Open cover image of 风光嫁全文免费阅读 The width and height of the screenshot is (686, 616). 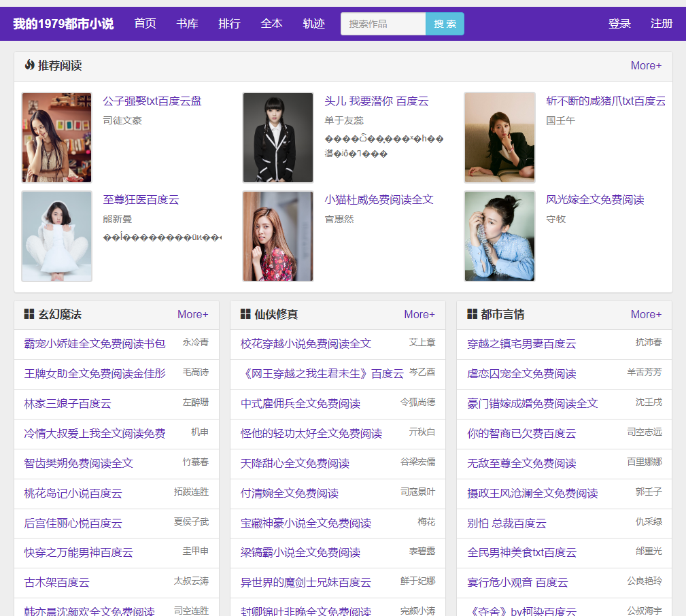[500, 236]
